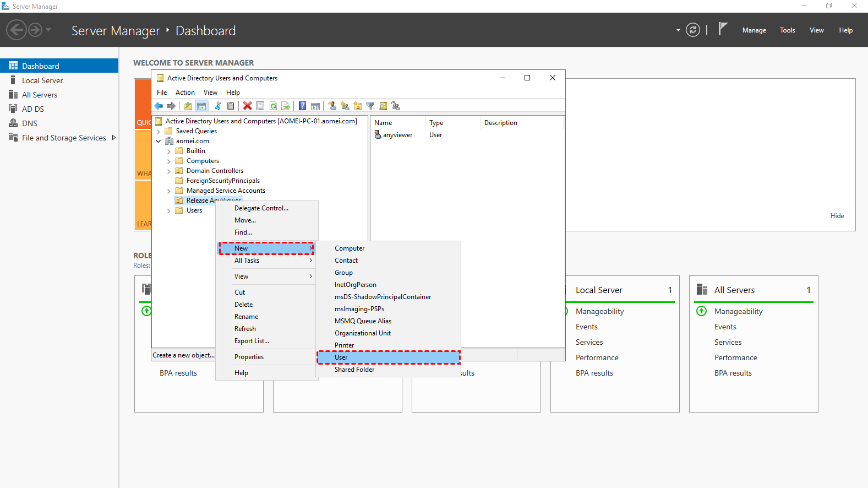Click the Cut scissors toolbar icon

point(218,106)
